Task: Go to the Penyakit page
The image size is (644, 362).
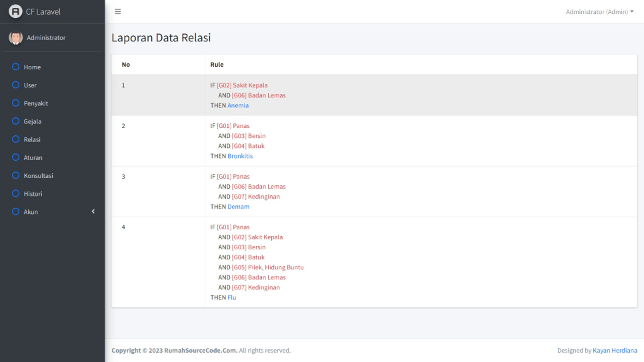Action: [53, 103]
